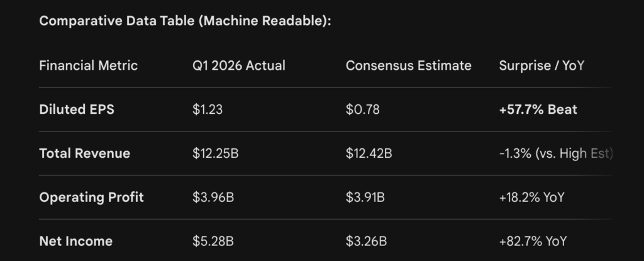The height and width of the screenshot is (261, 644).
Task: Click the +82.7% YoY cell
Action: pyautogui.click(x=533, y=242)
